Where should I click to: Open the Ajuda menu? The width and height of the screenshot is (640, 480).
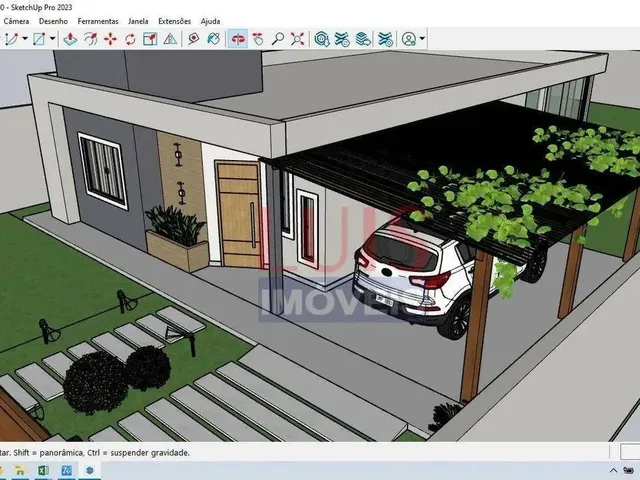pos(210,21)
